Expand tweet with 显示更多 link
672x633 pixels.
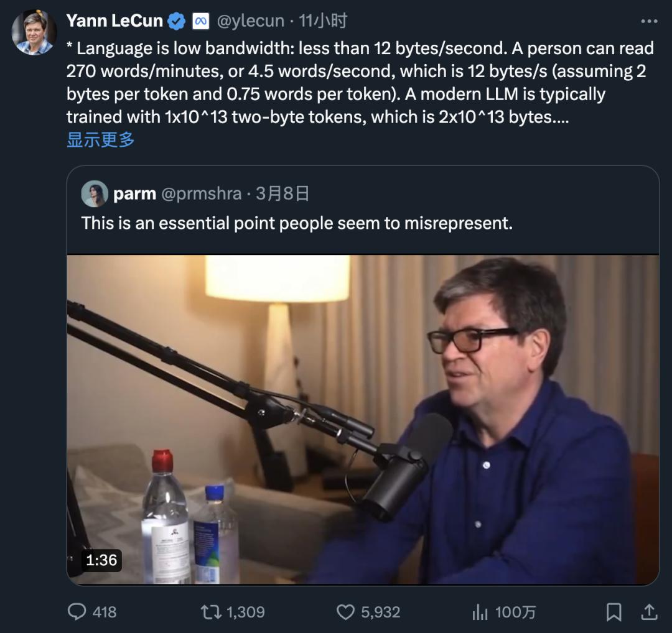(x=101, y=139)
